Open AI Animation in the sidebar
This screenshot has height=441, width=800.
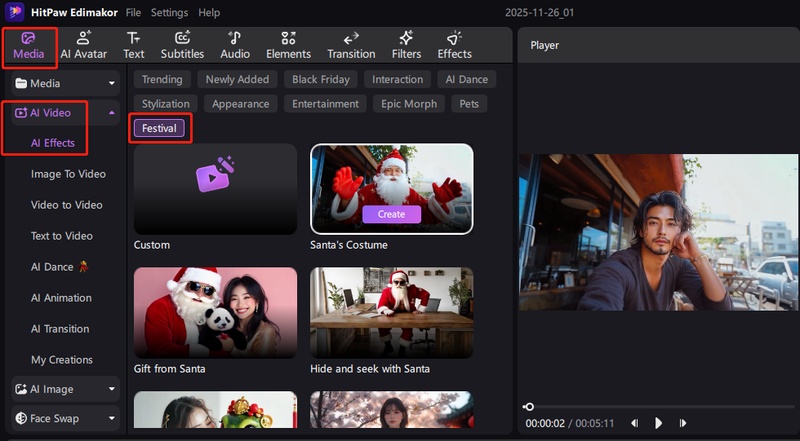(x=61, y=298)
